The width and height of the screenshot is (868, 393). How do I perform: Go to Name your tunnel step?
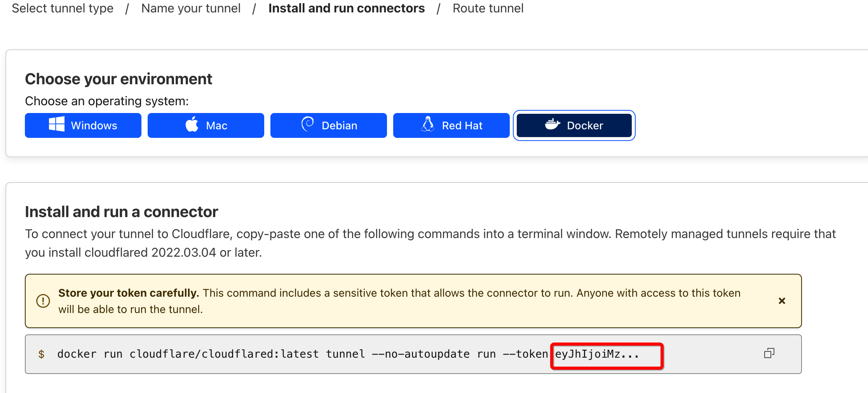click(x=191, y=8)
